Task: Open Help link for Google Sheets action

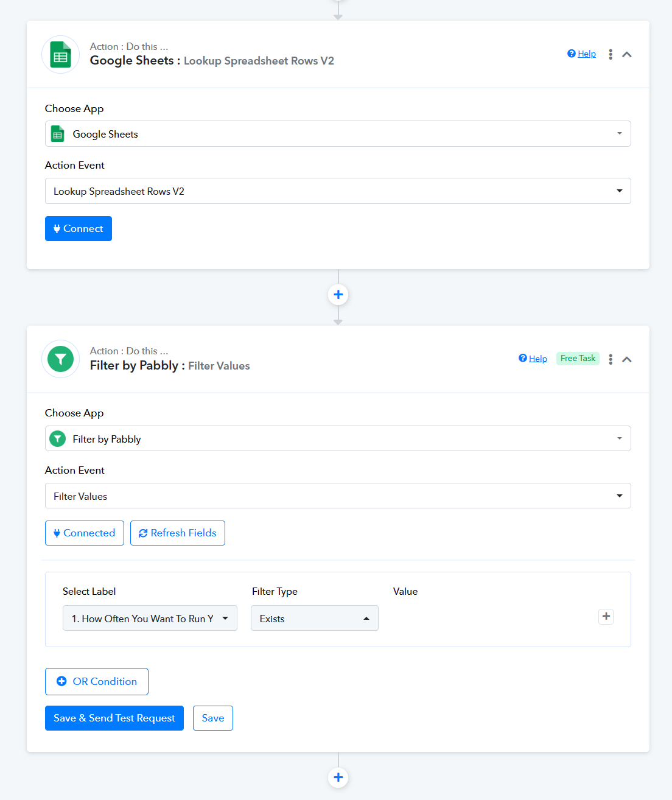Action: coord(587,54)
